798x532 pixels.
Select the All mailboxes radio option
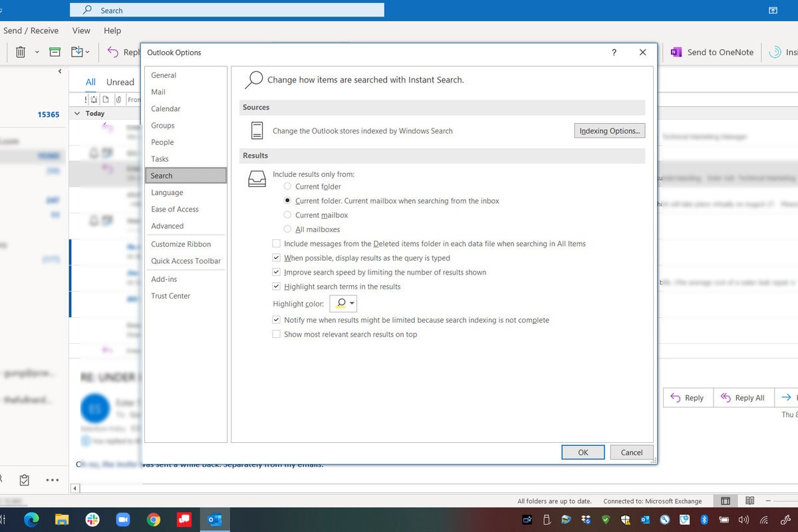coord(287,229)
